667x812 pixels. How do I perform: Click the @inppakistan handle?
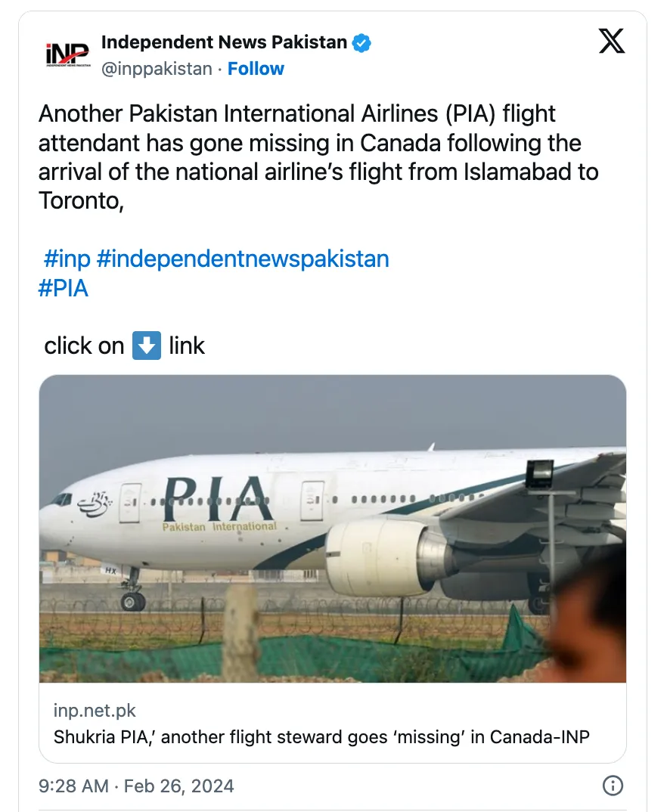click(157, 69)
